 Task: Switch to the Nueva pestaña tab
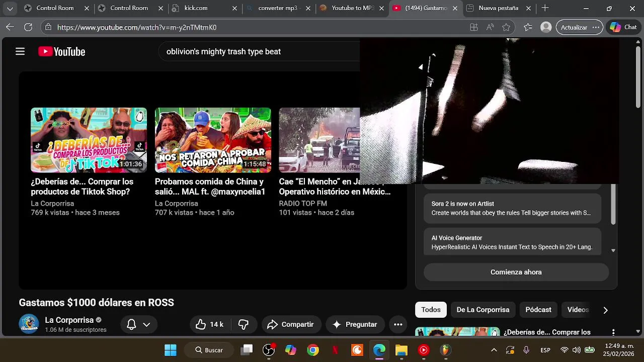pos(499,8)
